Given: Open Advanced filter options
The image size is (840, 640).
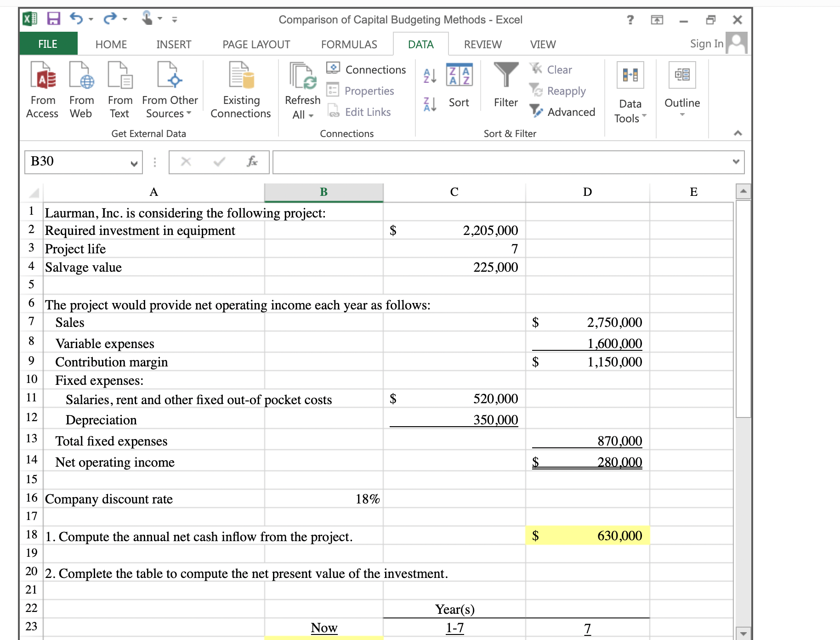Looking at the screenshot, I should (562, 112).
